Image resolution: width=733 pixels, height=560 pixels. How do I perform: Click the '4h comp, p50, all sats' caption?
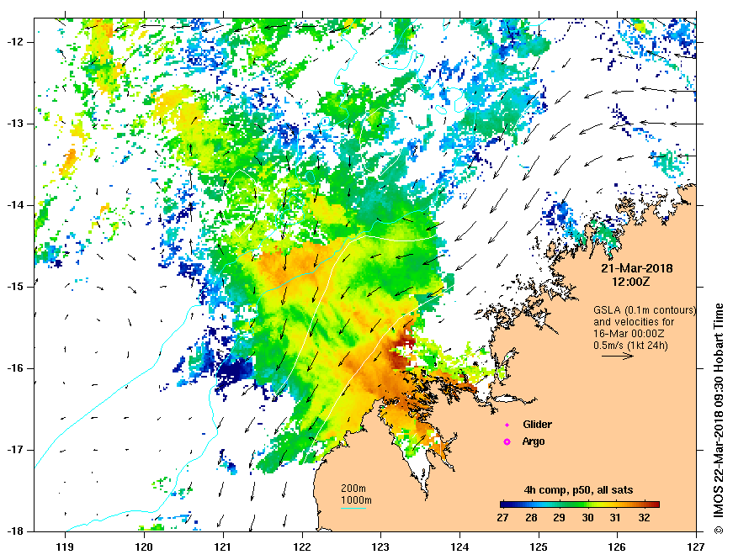tap(579, 490)
